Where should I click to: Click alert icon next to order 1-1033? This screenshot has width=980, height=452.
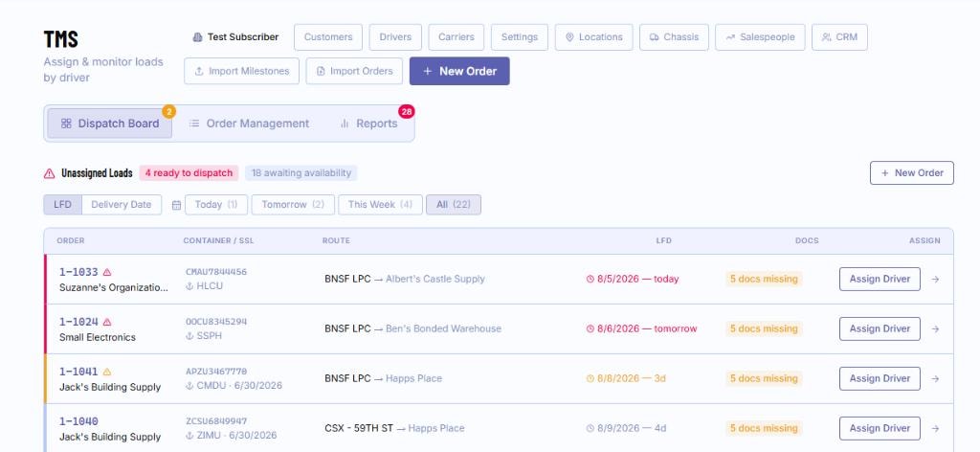click(107, 272)
